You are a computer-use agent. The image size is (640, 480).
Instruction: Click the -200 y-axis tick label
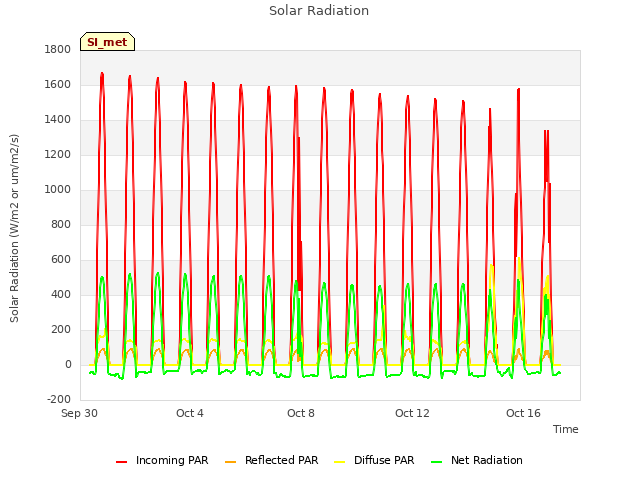59,400
